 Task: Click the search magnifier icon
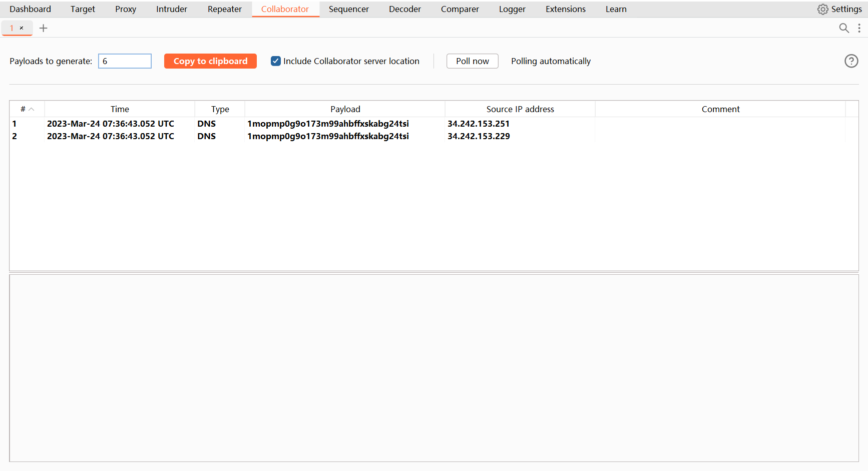[x=844, y=28]
